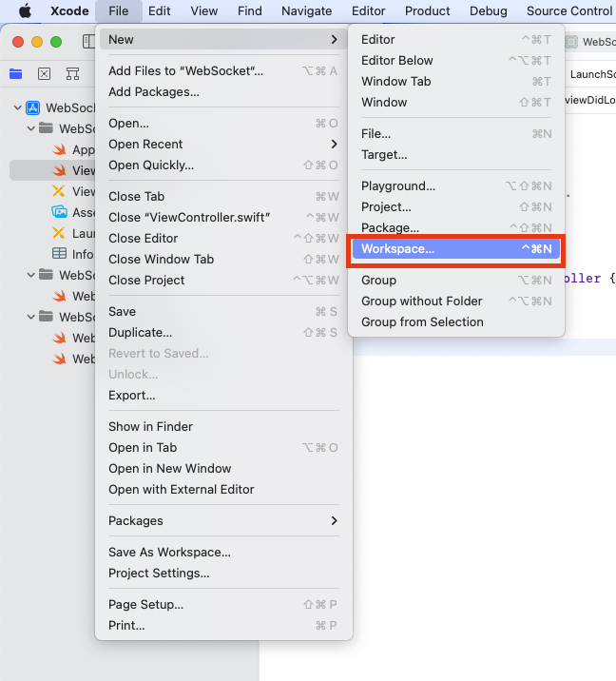Choose Open with External Editor

(x=222, y=490)
